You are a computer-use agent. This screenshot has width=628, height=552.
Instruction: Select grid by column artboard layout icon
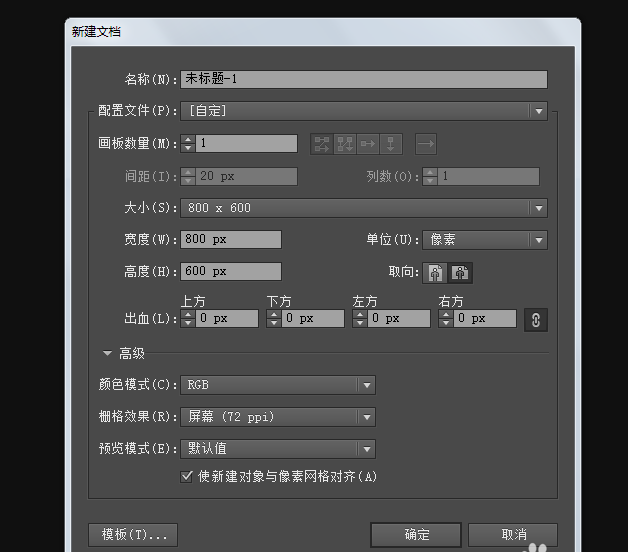click(x=345, y=144)
